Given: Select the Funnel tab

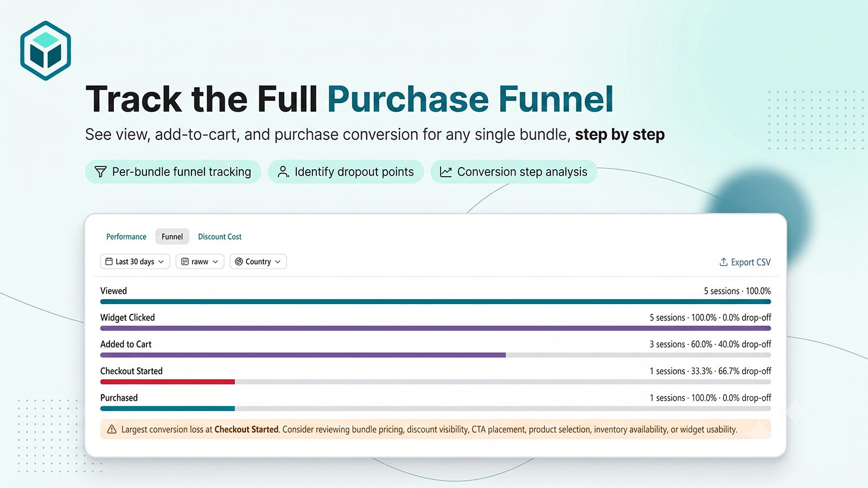Looking at the screenshot, I should (x=172, y=236).
